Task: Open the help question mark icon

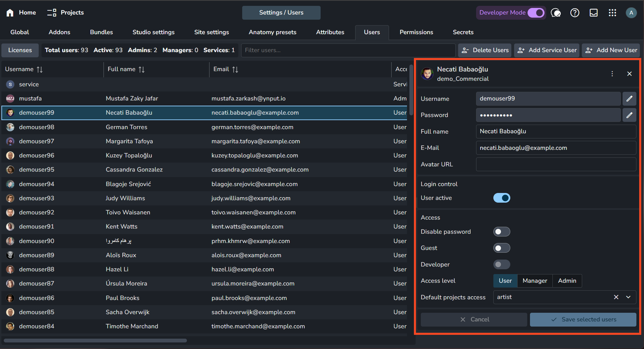Action: coord(575,13)
